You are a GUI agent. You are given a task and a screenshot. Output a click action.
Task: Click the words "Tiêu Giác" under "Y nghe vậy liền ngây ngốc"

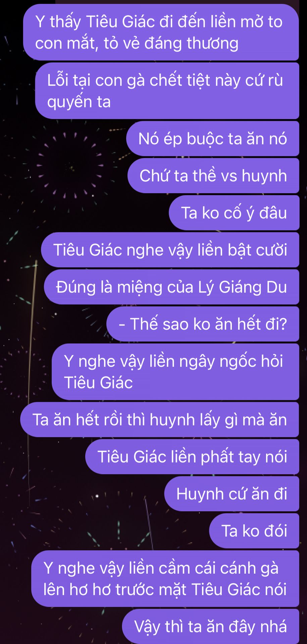(98, 383)
